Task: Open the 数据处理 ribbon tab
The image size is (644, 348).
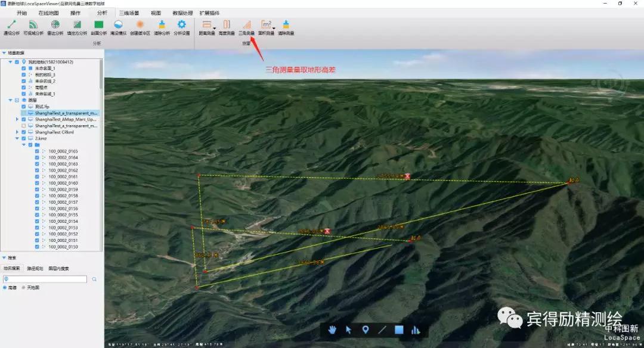Action: [182, 13]
